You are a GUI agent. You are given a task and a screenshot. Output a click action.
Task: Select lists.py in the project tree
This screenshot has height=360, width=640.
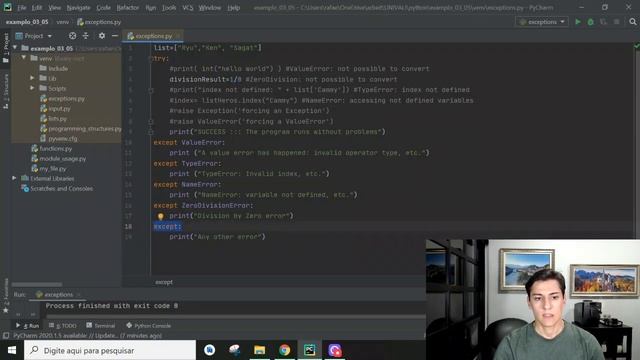(53, 119)
